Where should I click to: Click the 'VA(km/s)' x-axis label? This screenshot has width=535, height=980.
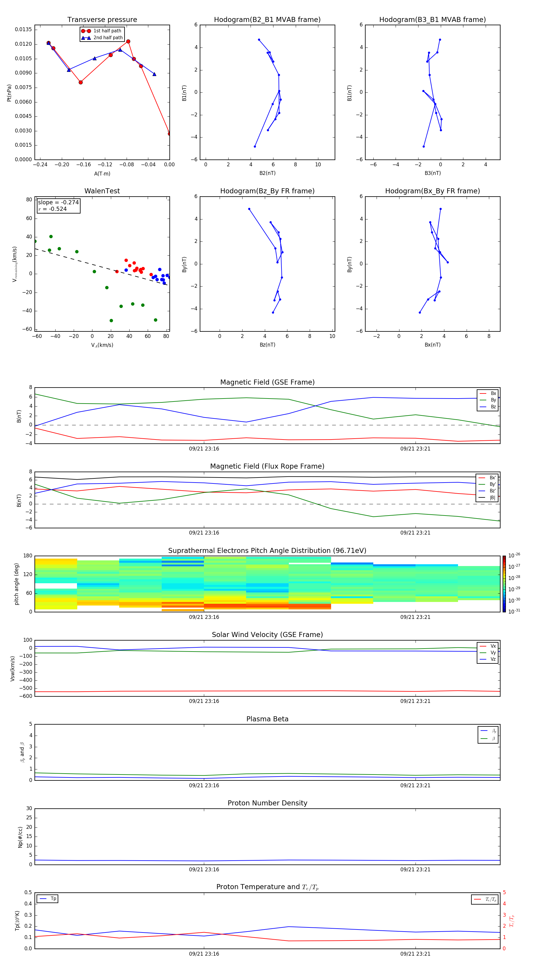pos(102,345)
